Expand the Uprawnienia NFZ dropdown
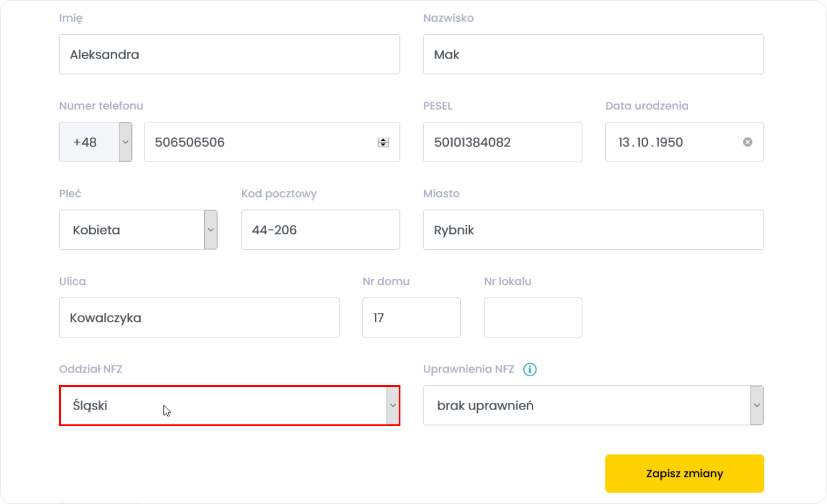The height and width of the screenshot is (504, 827). click(593, 406)
